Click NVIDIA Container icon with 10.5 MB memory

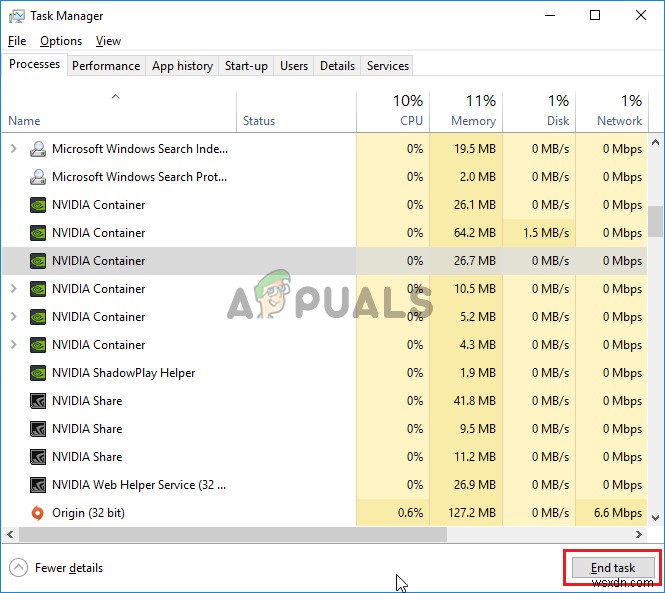coord(38,289)
